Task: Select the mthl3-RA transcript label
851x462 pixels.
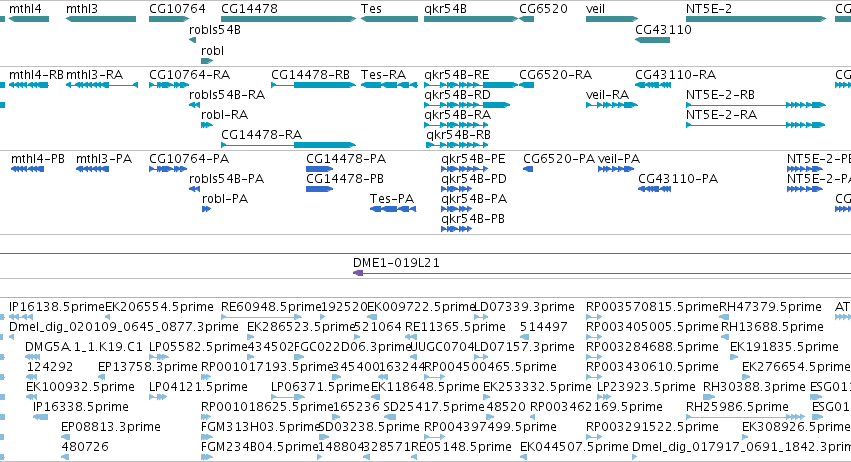Action: pyautogui.click(x=94, y=75)
